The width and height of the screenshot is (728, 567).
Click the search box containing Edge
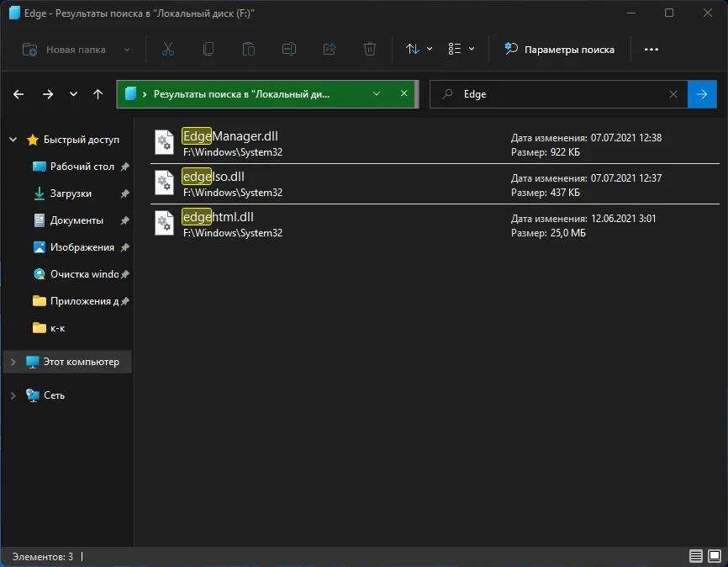(558, 94)
